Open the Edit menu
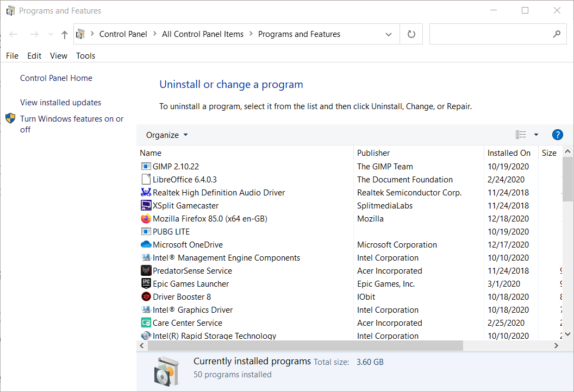This screenshot has width=574, height=392. [x=34, y=55]
